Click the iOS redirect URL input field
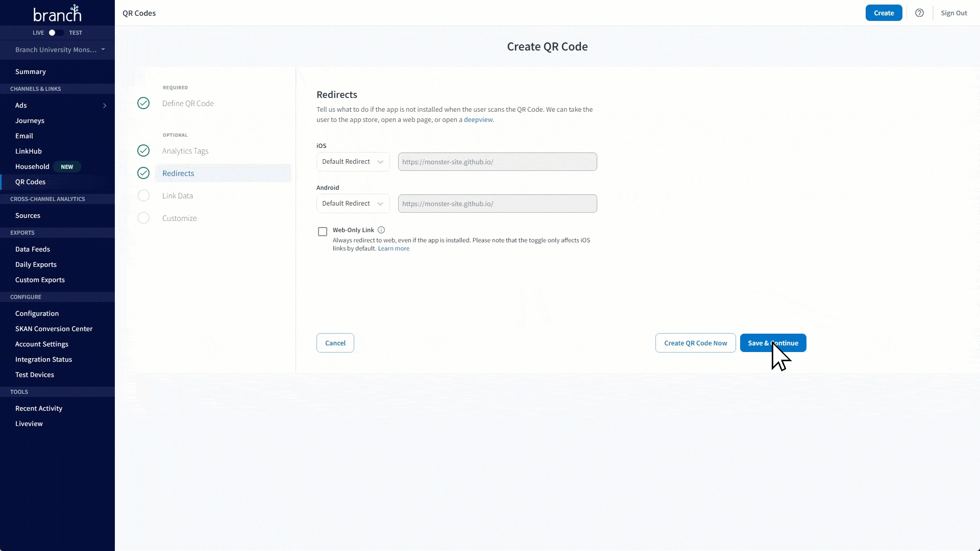980x551 pixels. click(497, 161)
